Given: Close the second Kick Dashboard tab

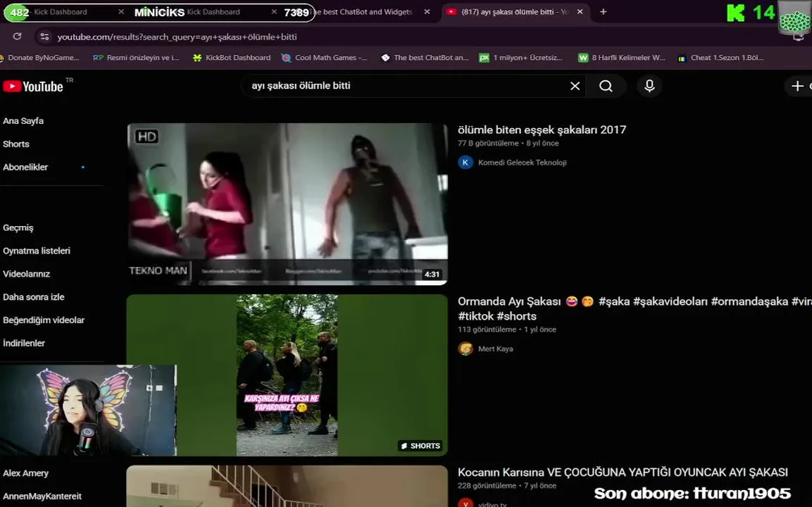Looking at the screenshot, I should click(274, 11).
